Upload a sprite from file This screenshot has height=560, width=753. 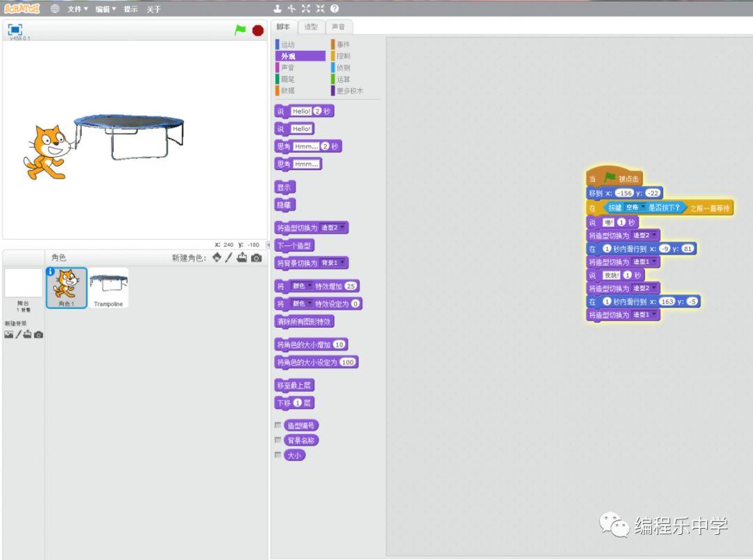tap(242, 257)
